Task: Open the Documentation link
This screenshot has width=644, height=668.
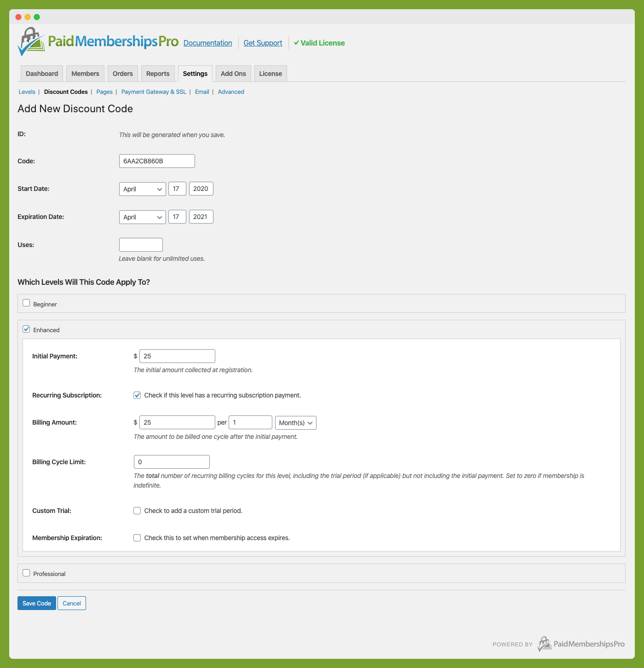Action: tap(208, 43)
